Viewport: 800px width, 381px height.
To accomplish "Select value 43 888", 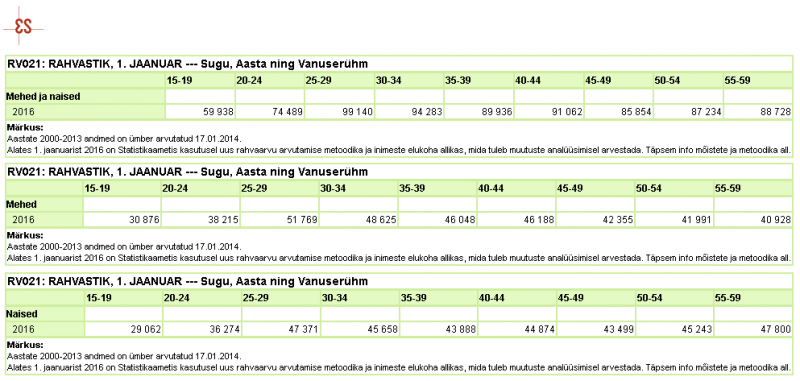I will pos(461,329).
